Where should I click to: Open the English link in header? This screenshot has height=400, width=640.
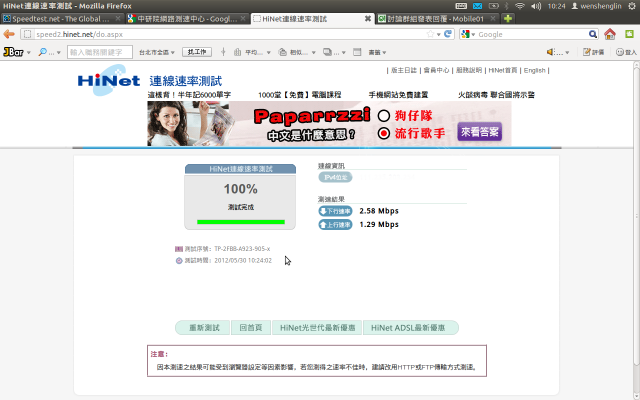pyautogui.click(x=534, y=70)
